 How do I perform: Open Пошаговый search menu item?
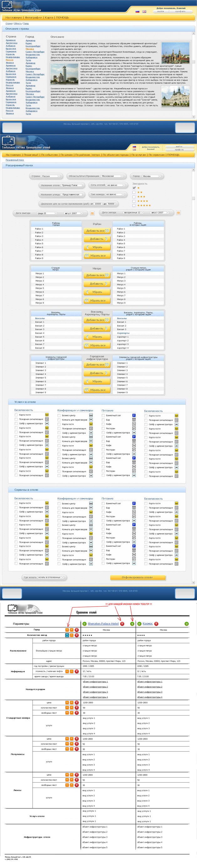coord(31,155)
